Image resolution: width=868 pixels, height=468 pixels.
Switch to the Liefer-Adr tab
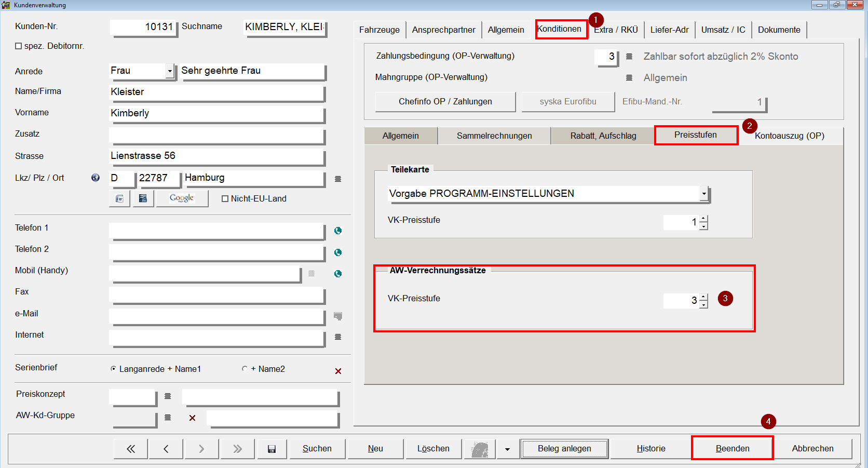point(670,30)
